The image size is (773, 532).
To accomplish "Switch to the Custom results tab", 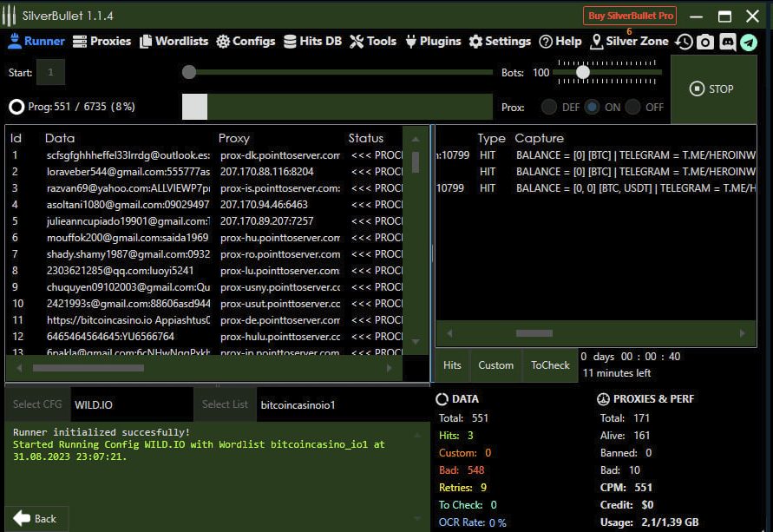I will point(495,365).
